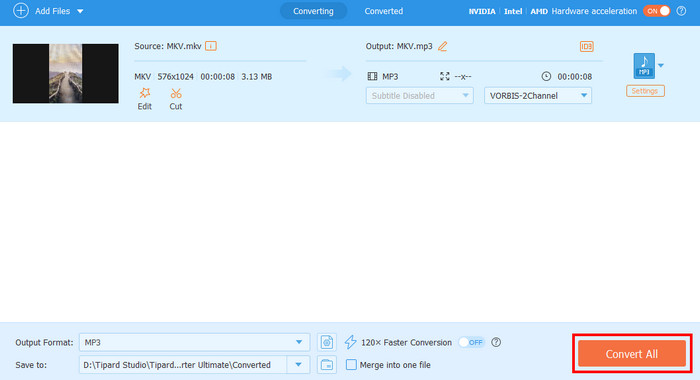700x380 pixels.
Task: Rename output with the pencil icon
Action: (x=442, y=46)
